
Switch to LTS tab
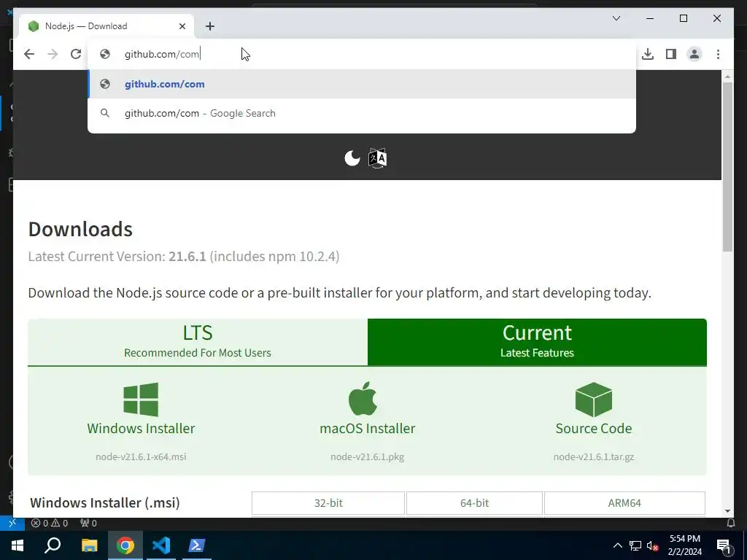click(x=198, y=343)
